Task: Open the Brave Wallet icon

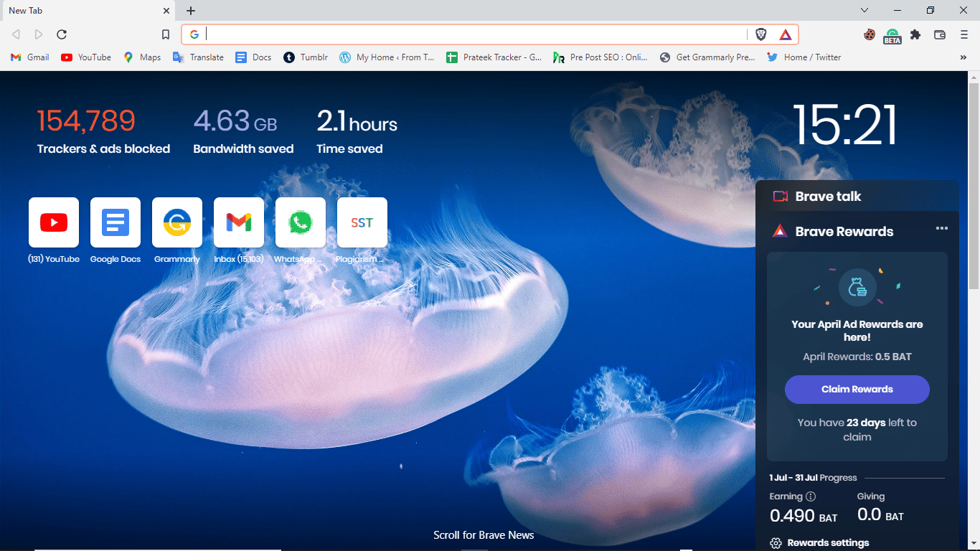Action: pyautogui.click(x=940, y=34)
